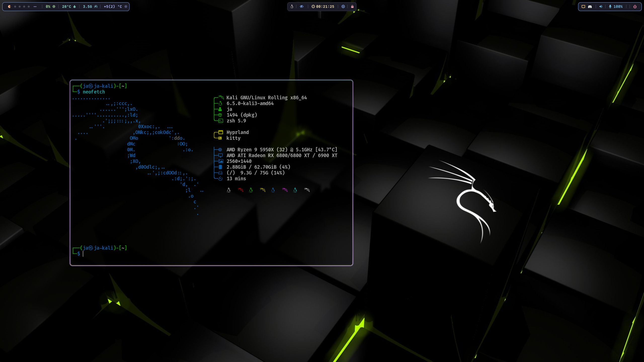Click the magenta Kali dragon color icon
644x362 pixels.
(x=285, y=190)
